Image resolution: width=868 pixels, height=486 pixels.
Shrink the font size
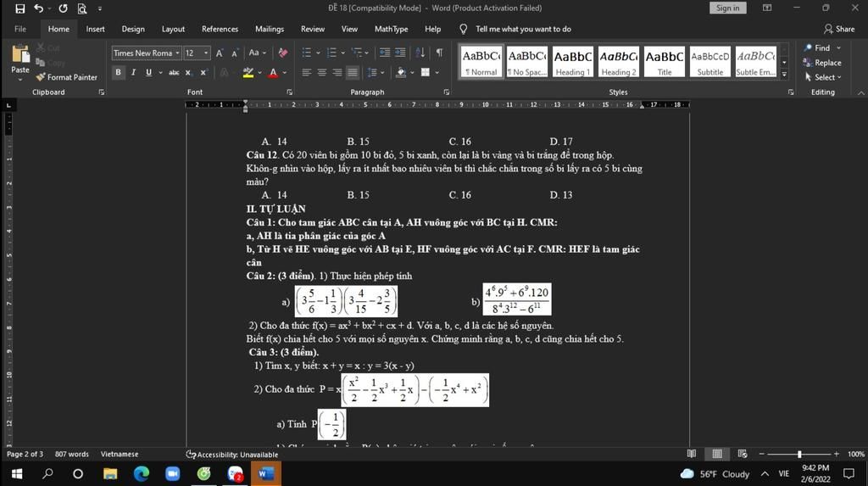coord(235,53)
